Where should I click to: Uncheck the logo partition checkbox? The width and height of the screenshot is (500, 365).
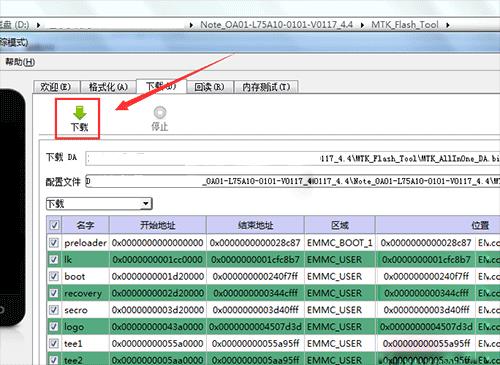pyautogui.click(x=54, y=327)
